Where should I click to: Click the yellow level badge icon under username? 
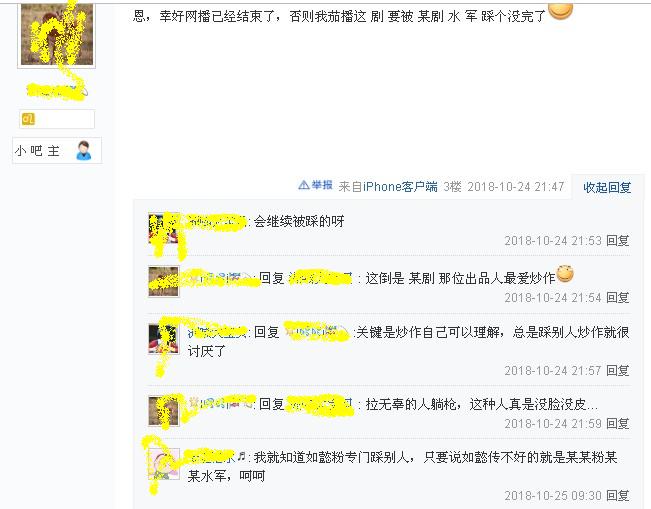click(28, 119)
